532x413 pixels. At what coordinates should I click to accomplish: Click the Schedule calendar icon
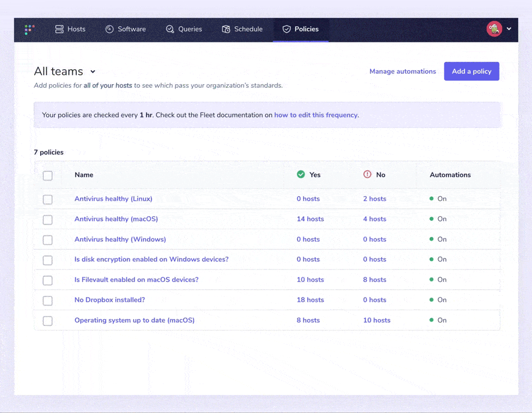click(226, 29)
